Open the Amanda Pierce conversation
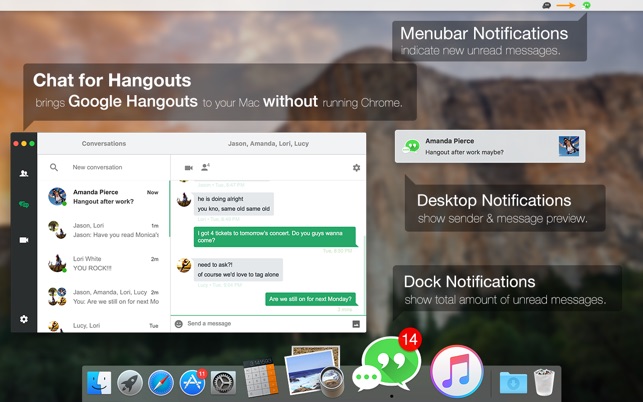643x402 pixels. (103, 197)
